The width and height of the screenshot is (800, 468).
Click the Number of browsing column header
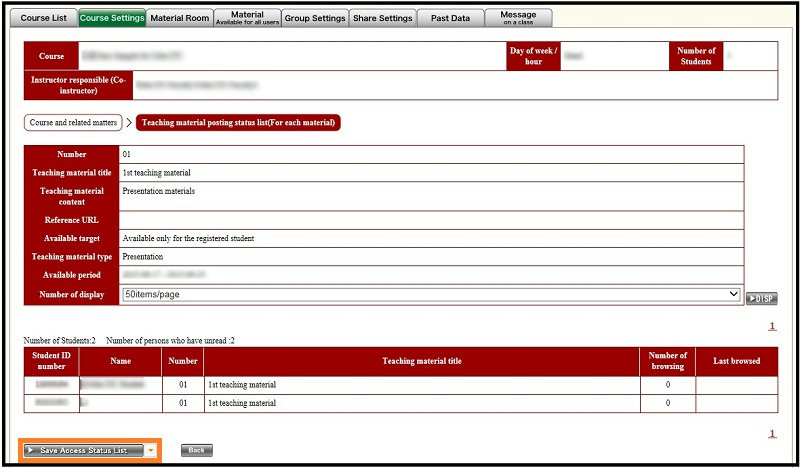click(667, 361)
